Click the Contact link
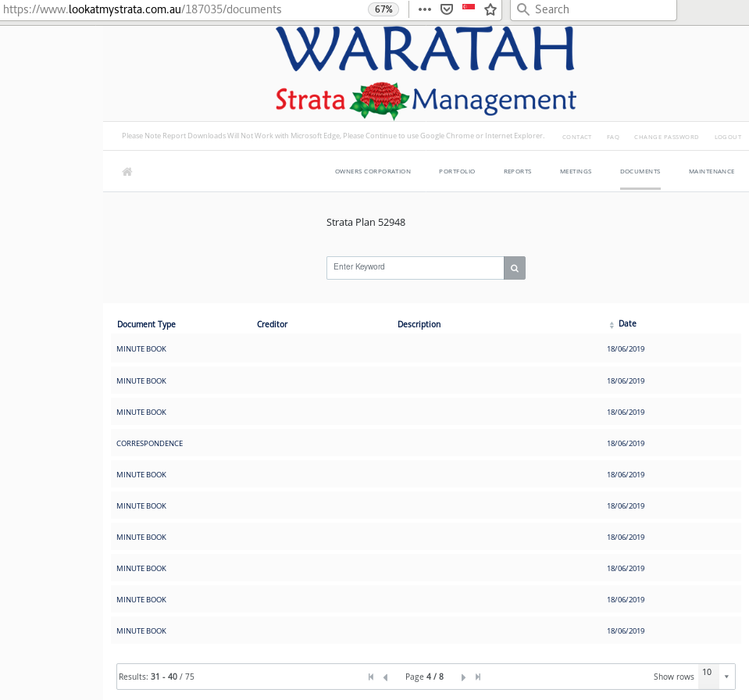749x700 pixels. (x=576, y=137)
